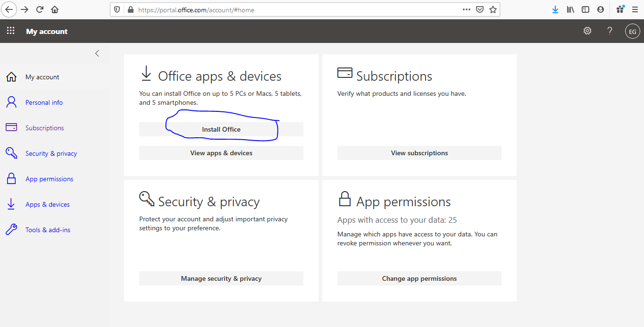The width and height of the screenshot is (644, 327).
Task: Click Security & privacy card heading
Action: pos(209,202)
